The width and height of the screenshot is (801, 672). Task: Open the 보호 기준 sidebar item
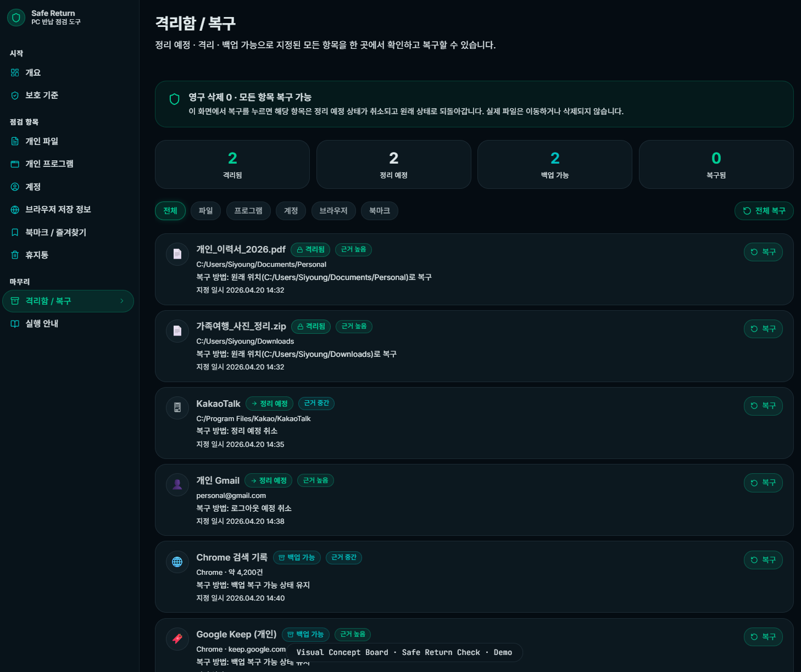pos(41,95)
